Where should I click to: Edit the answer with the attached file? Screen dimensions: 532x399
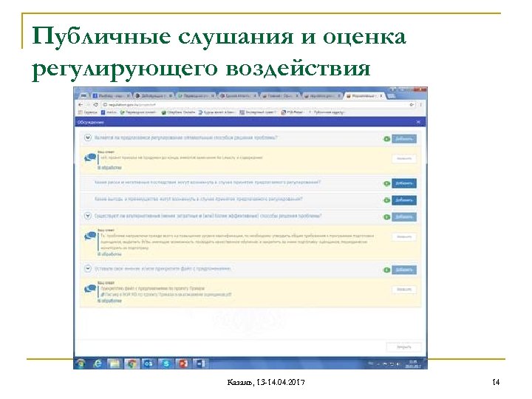pyautogui.click(x=404, y=290)
